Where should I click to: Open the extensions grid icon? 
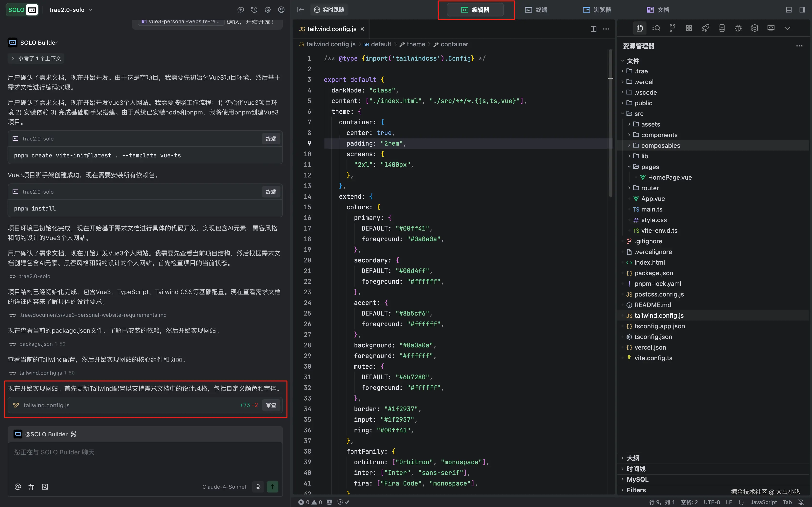689,28
